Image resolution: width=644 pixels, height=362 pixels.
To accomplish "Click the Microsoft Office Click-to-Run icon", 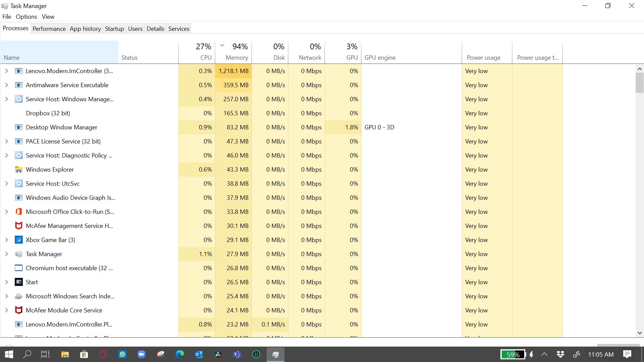I will (x=19, y=212).
